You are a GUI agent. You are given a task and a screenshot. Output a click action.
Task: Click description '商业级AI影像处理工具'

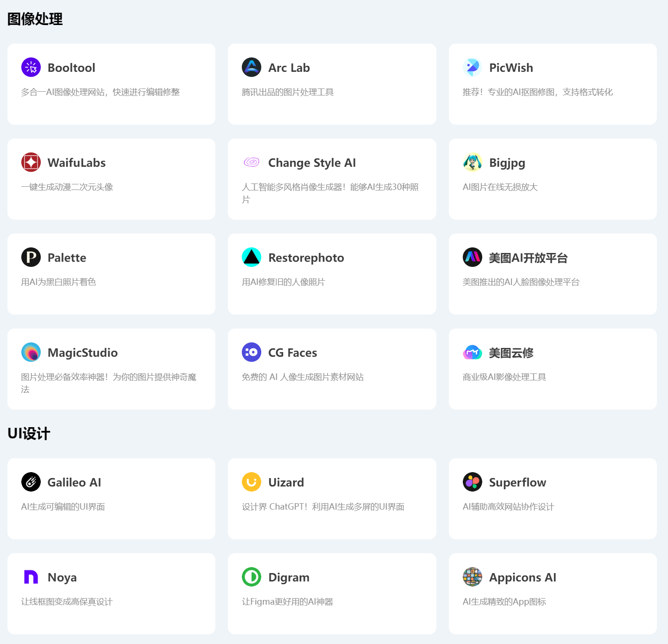coord(504,377)
